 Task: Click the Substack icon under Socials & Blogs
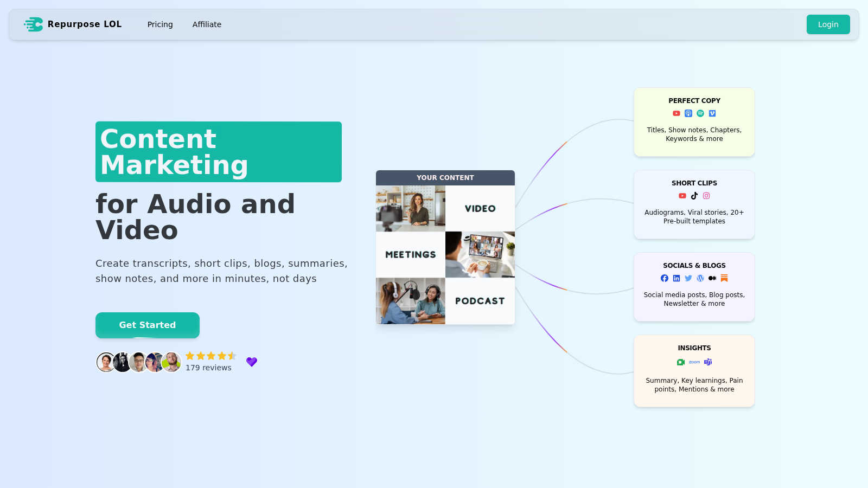point(724,278)
